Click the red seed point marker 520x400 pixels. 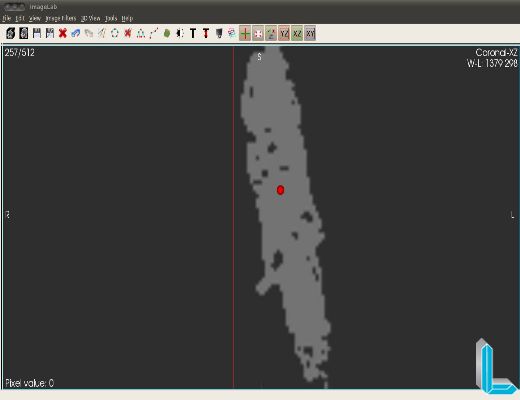[x=280, y=190]
